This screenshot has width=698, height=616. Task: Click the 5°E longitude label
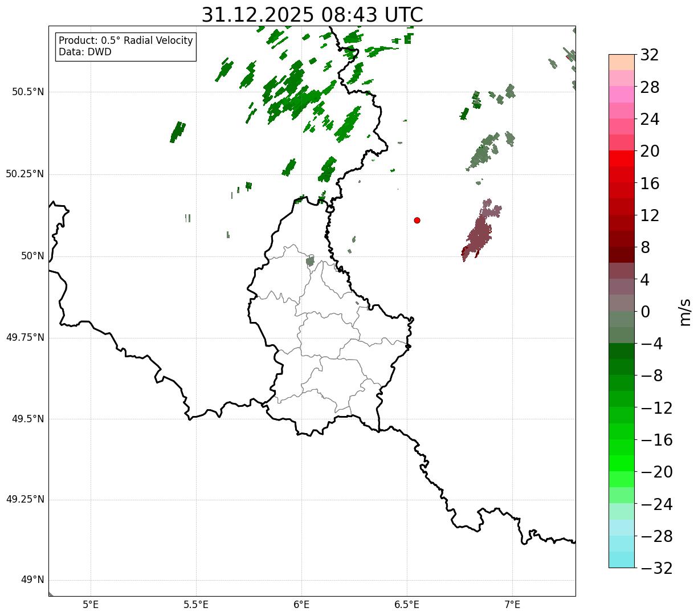(x=91, y=605)
